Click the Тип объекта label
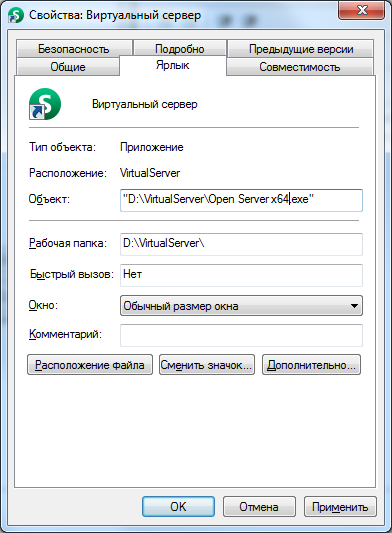The height and width of the screenshot is (533, 392). pyautogui.click(x=63, y=147)
